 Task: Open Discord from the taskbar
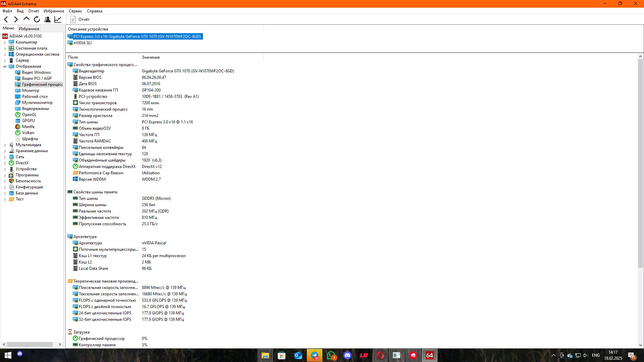pos(347,355)
